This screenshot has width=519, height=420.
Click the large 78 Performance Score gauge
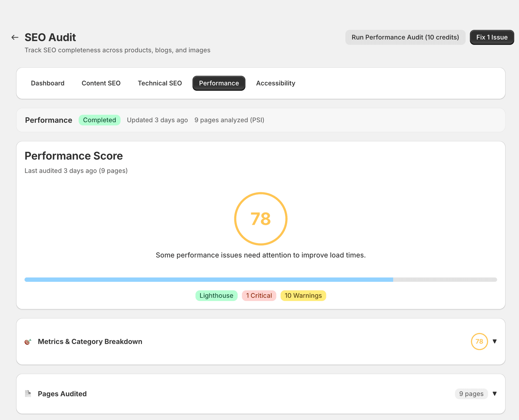point(260,219)
